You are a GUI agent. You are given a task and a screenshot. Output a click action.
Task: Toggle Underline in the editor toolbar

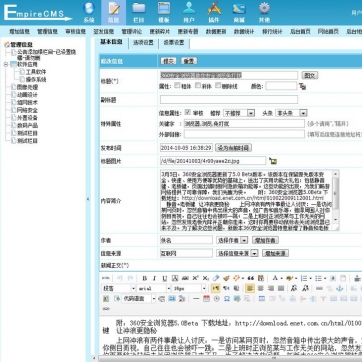[x=165, y=278]
